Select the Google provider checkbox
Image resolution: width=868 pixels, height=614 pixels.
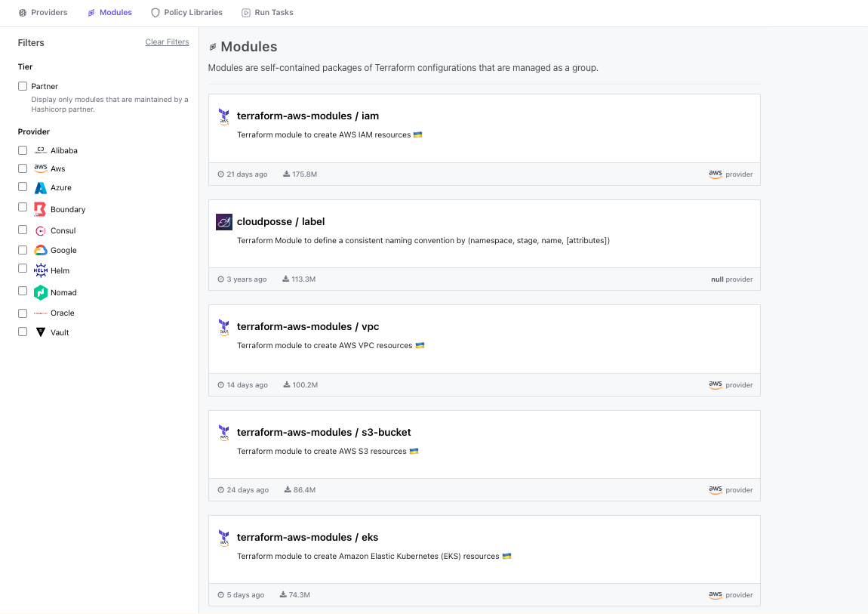[23, 250]
